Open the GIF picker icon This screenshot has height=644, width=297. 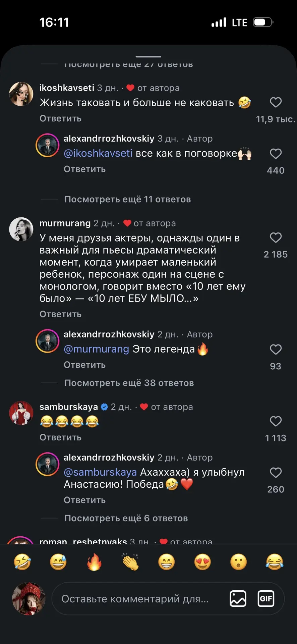pos(266,599)
